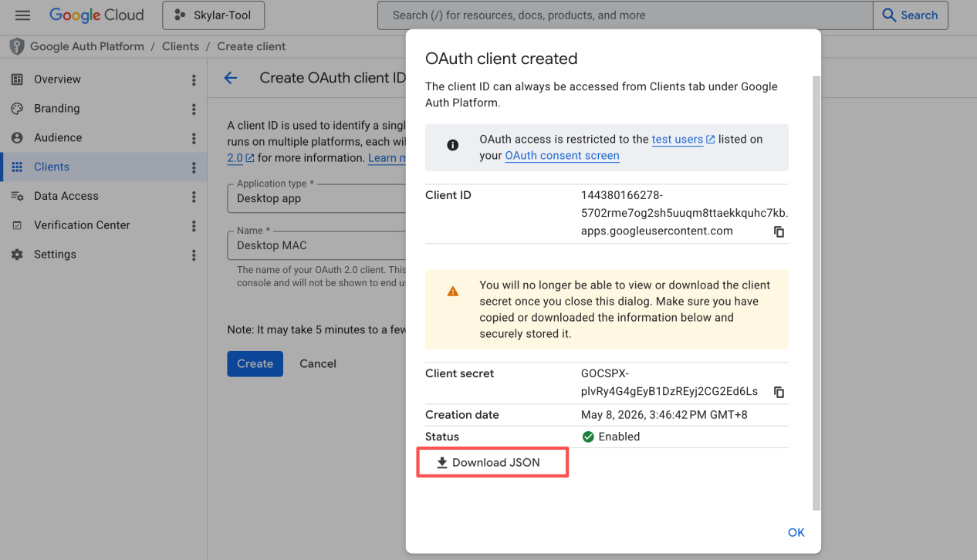Copy the Client secret value
The height and width of the screenshot is (560, 977).
pos(779,392)
